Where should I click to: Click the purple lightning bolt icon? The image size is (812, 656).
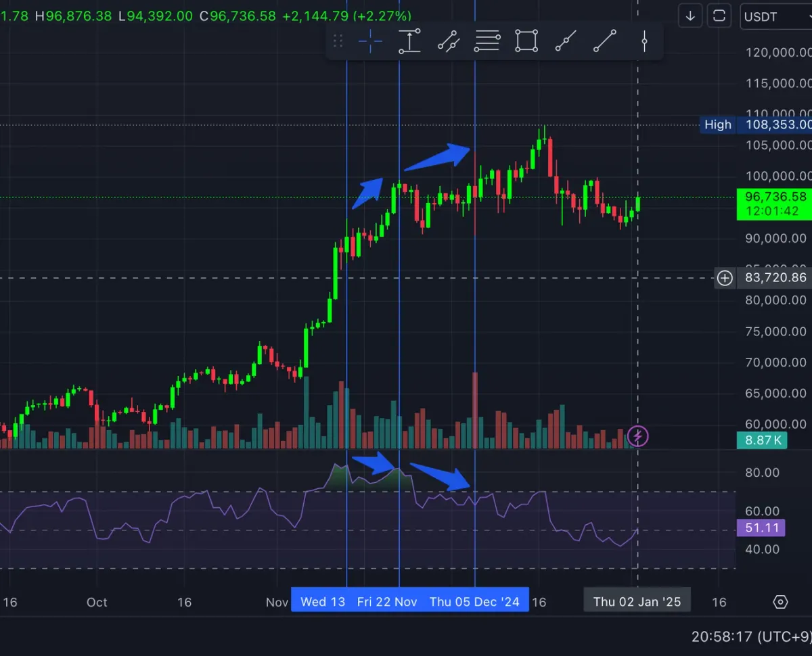(x=638, y=436)
